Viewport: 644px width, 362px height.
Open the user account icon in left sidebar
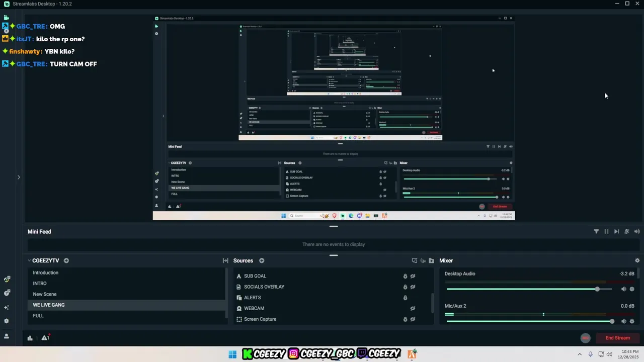(7, 336)
